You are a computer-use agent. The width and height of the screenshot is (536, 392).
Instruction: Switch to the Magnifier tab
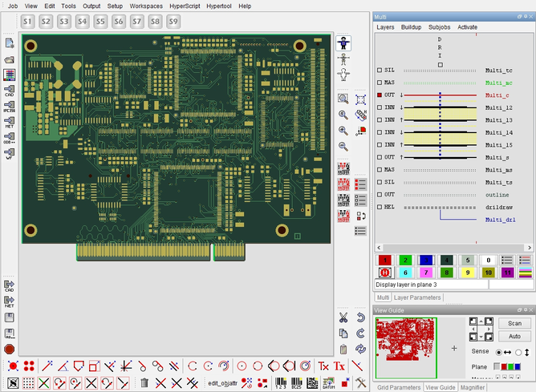(473, 387)
